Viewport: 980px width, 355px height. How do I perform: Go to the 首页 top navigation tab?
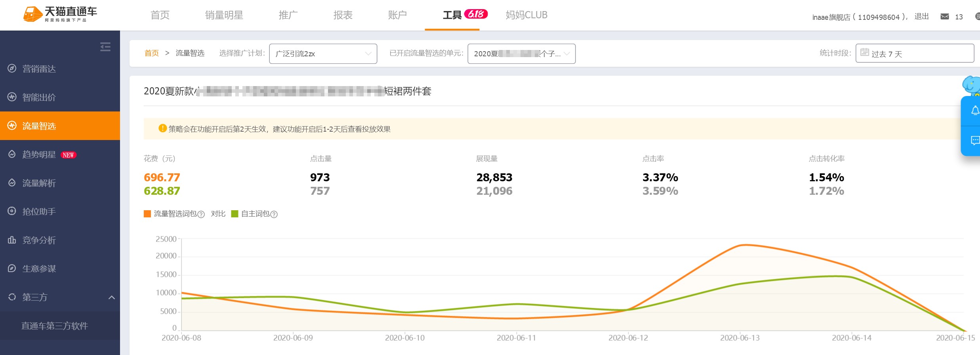pos(160,15)
